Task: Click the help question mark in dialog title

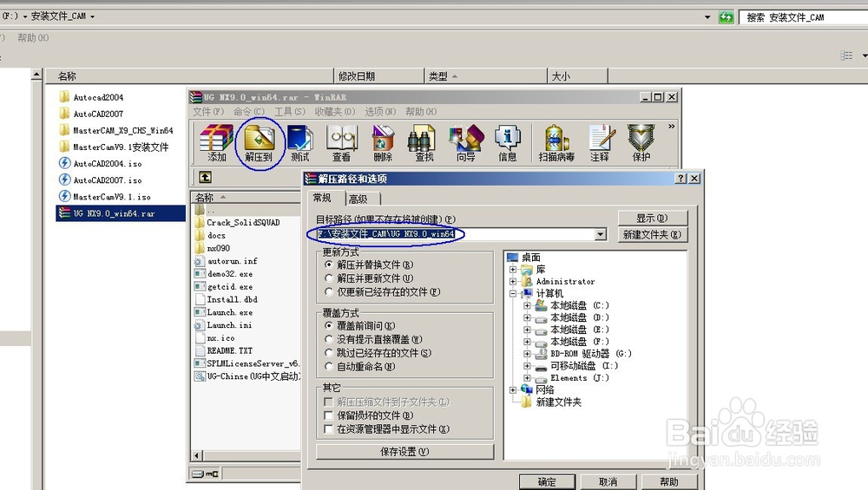Action: click(x=681, y=178)
